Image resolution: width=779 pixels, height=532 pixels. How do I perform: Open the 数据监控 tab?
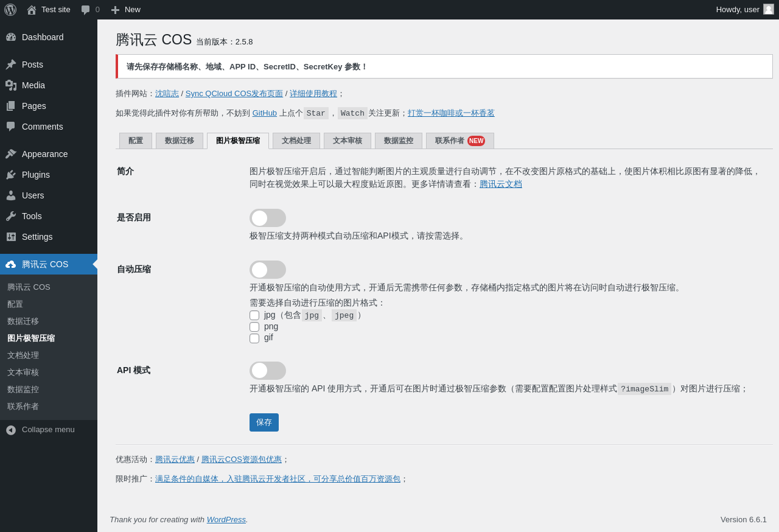pos(399,141)
